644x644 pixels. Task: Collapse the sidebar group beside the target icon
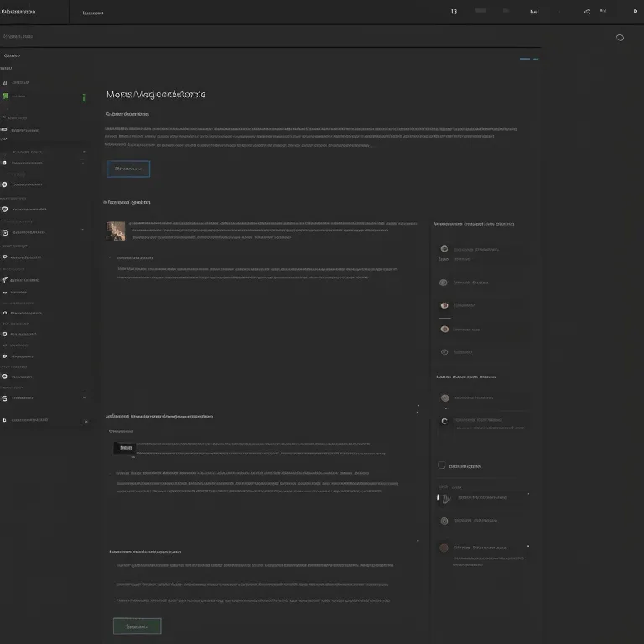click(x=82, y=230)
